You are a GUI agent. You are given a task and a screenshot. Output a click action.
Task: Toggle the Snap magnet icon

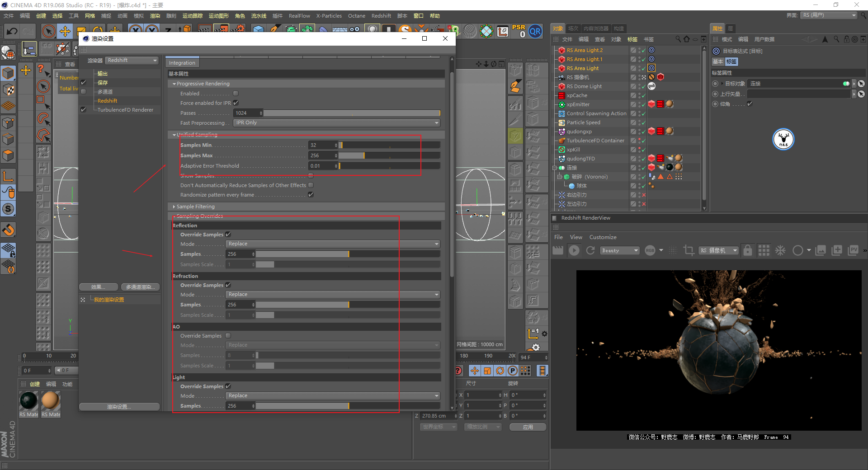click(8, 230)
